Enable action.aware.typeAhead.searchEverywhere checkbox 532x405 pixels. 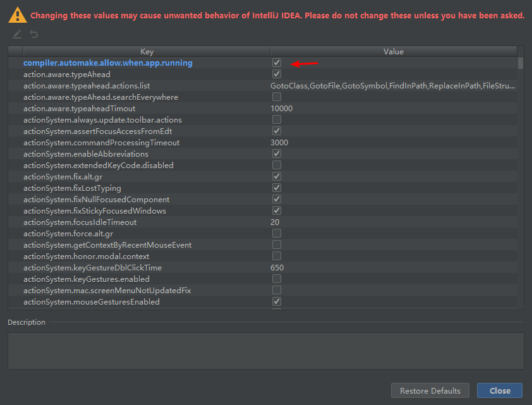pos(277,97)
